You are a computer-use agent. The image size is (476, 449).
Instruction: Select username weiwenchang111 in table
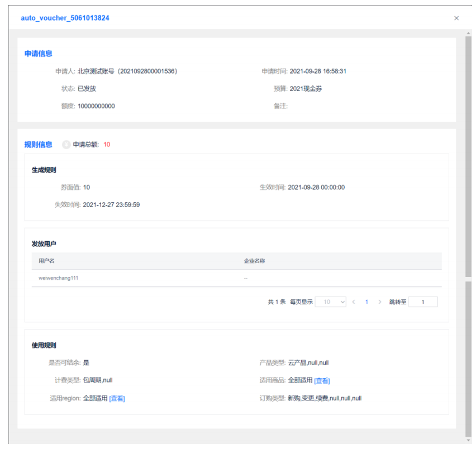[x=58, y=278]
